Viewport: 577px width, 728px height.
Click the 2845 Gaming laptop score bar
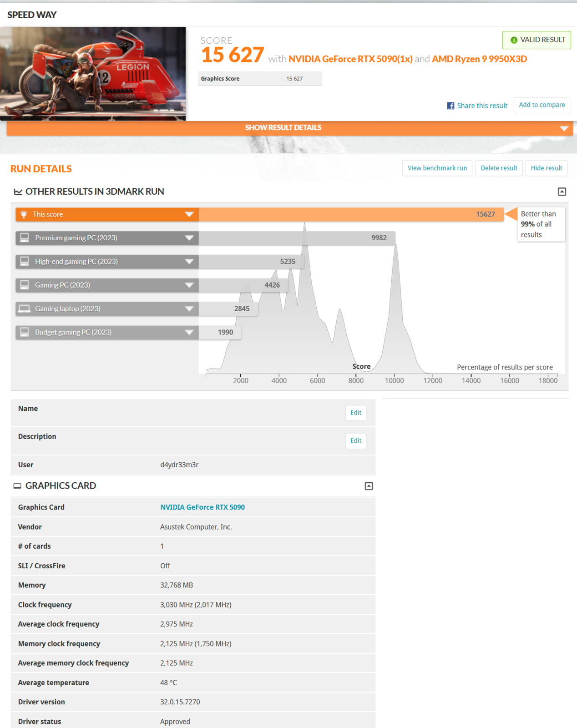click(x=228, y=309)
